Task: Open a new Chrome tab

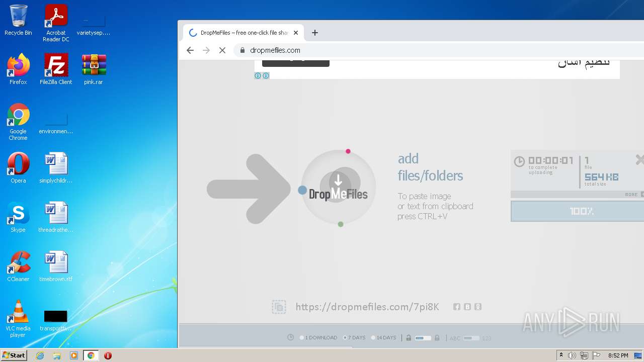Action: (x=315, y=33)
